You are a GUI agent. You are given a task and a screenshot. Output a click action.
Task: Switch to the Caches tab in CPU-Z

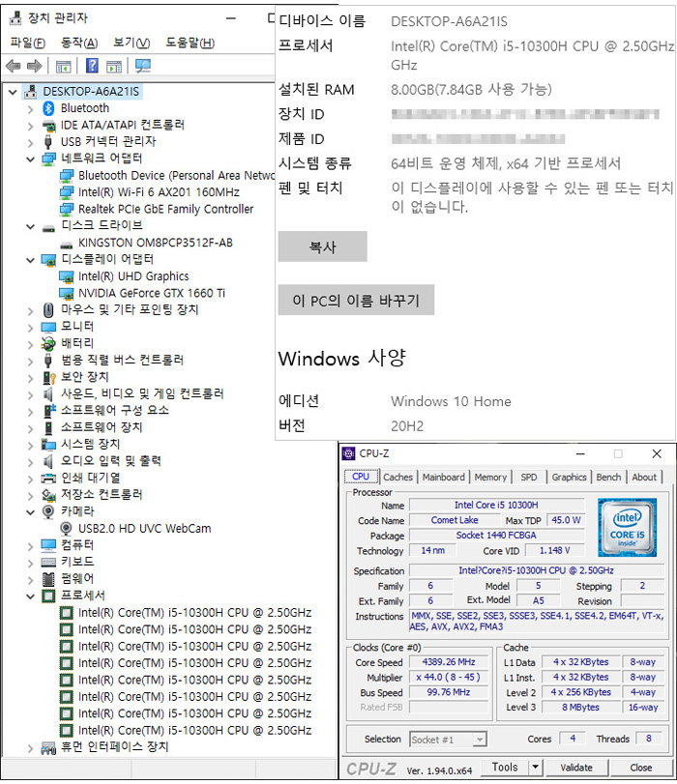398,477
